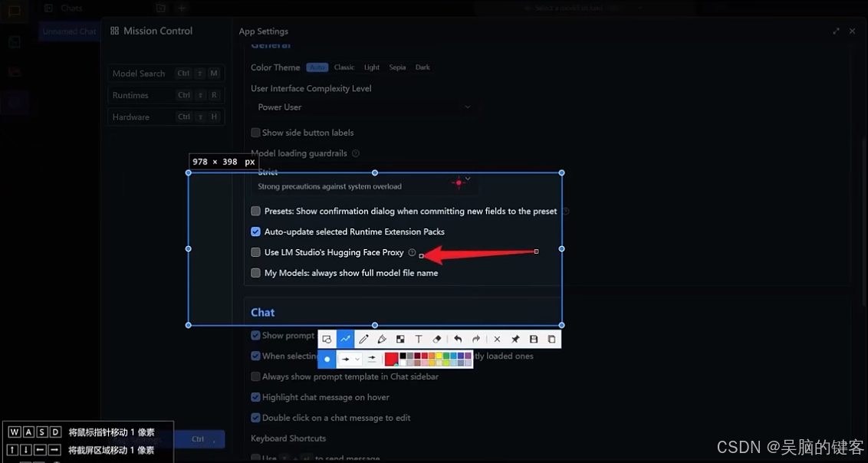Select the marker highlighter tool
The width and height of the screenshot is (868, 463).
tap(382, 339)
